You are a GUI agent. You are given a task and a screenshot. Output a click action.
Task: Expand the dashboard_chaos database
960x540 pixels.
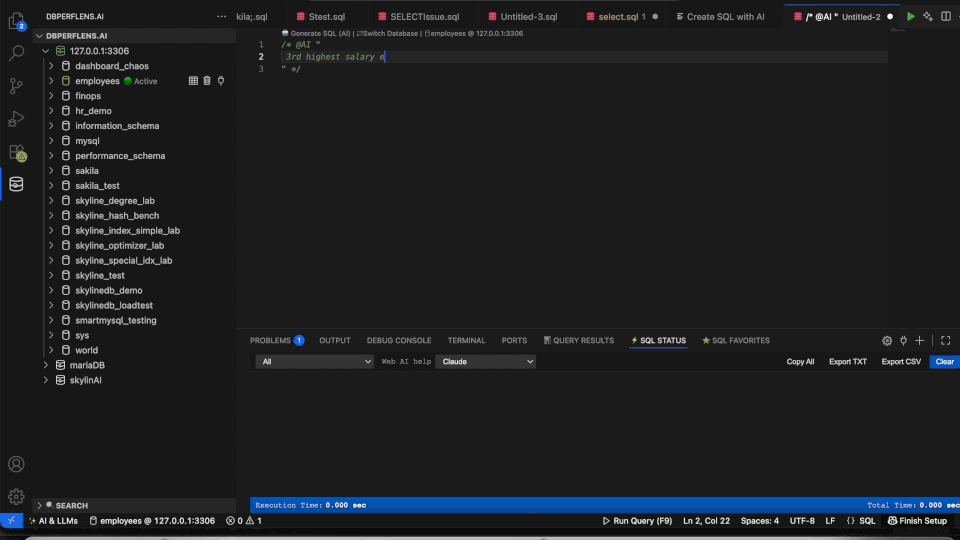coord(51,66)
